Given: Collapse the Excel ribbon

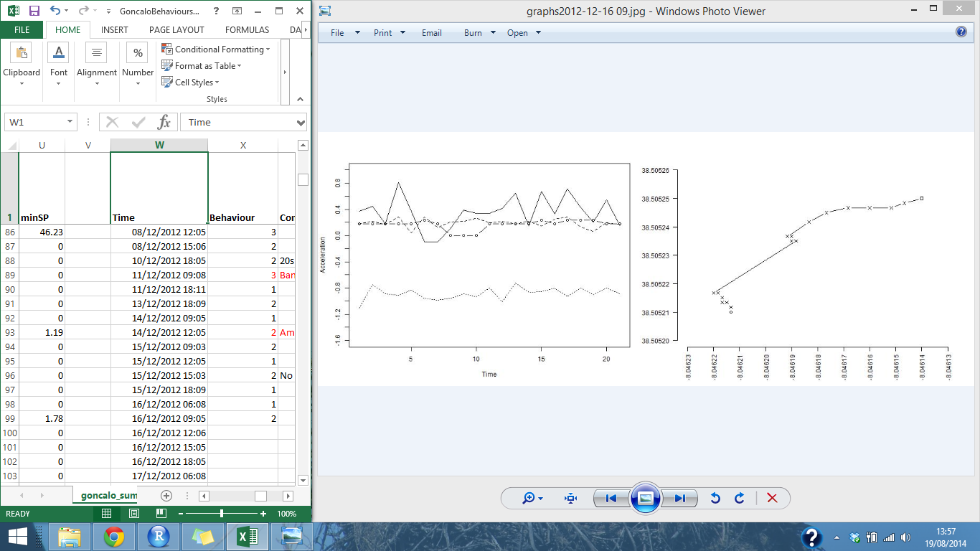Looking at the screenshot, I should pyautogui.click(x=301, y=99).
